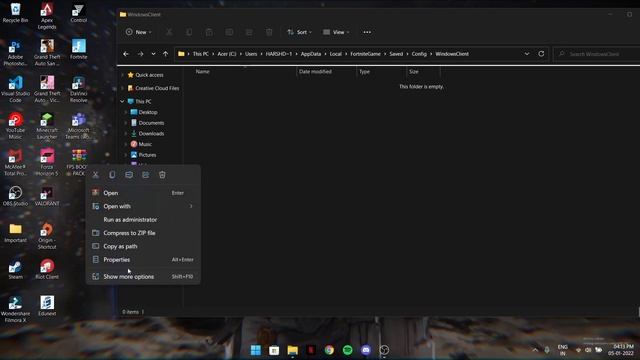Click the toolbar Copy icon
The width and height of the screenshot is (640, 360).
[x=189, y=32]
